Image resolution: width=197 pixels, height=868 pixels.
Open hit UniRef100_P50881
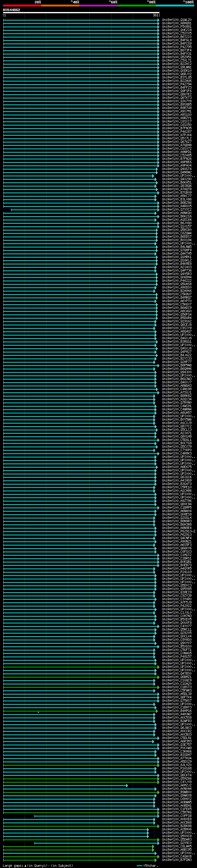pyautogui.click(x=176, y=26)
